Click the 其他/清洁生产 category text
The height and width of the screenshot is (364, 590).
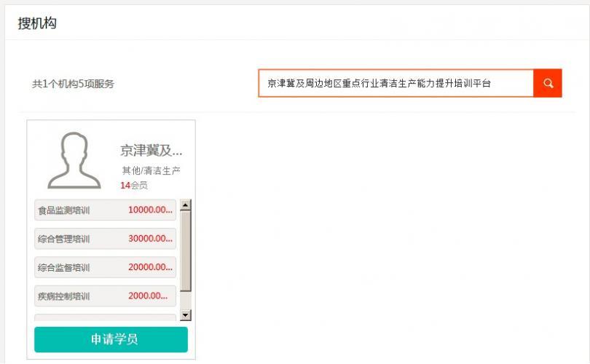point(151,171)
